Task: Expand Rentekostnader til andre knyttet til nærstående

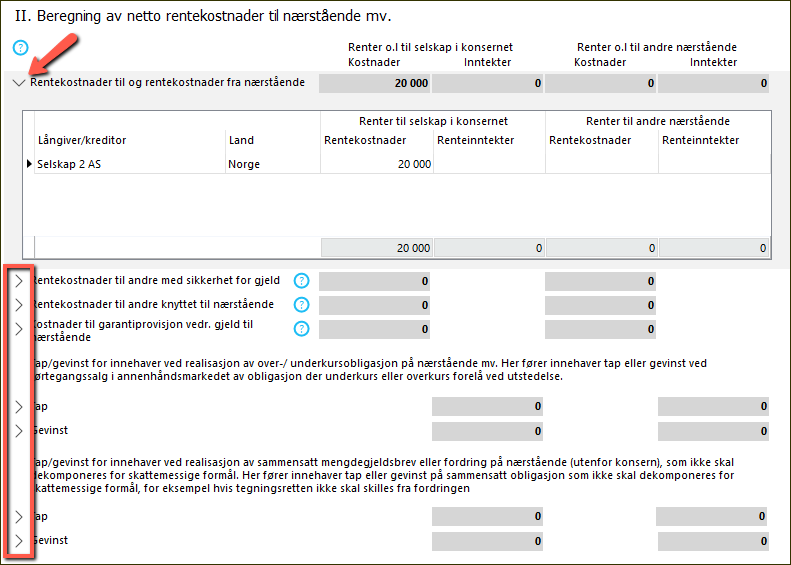Action: click(x=19, y=305)
